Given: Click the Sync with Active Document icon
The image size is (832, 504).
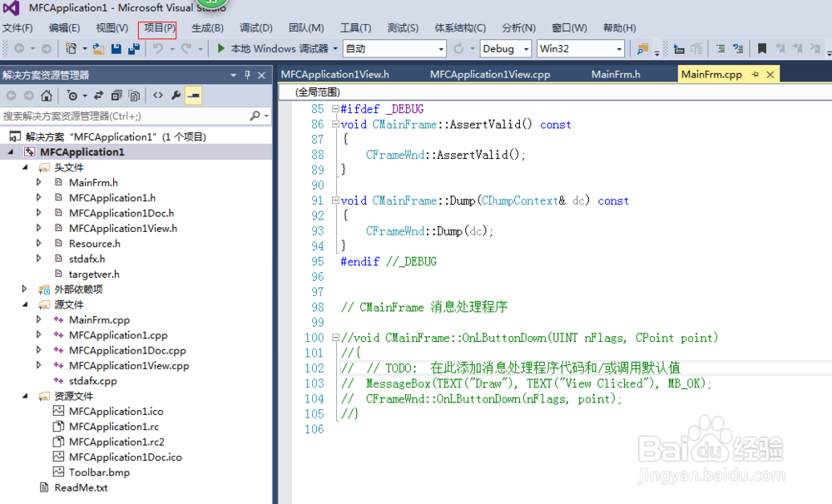Looking at the screenshot, I should tap(99, 96).
